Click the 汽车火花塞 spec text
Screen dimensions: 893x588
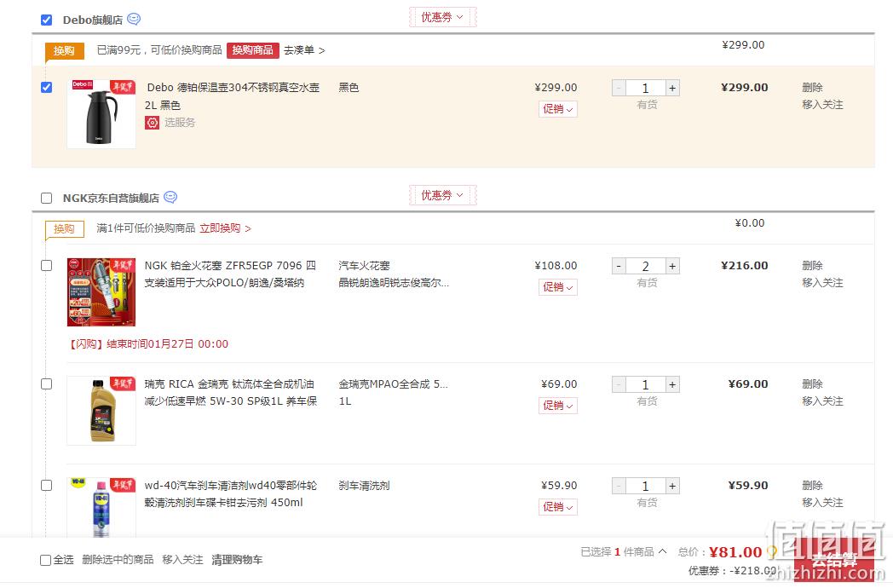[x=365, y=266]
